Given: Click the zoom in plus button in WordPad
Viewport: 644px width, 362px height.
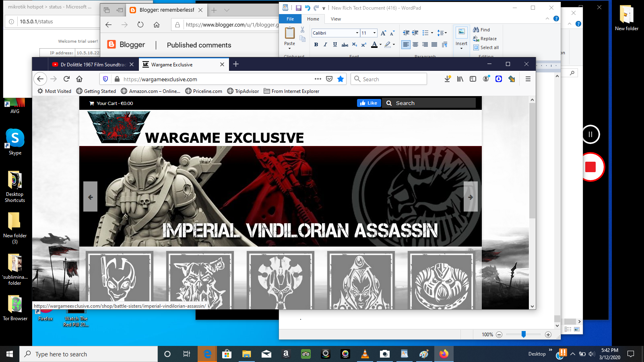Looking at the screenshot, I should pos(548,335).
